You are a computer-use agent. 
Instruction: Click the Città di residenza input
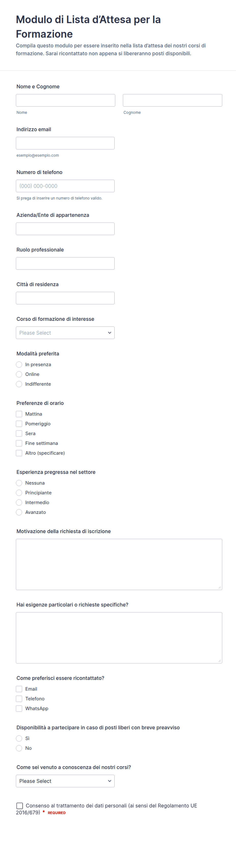[65, 298]
